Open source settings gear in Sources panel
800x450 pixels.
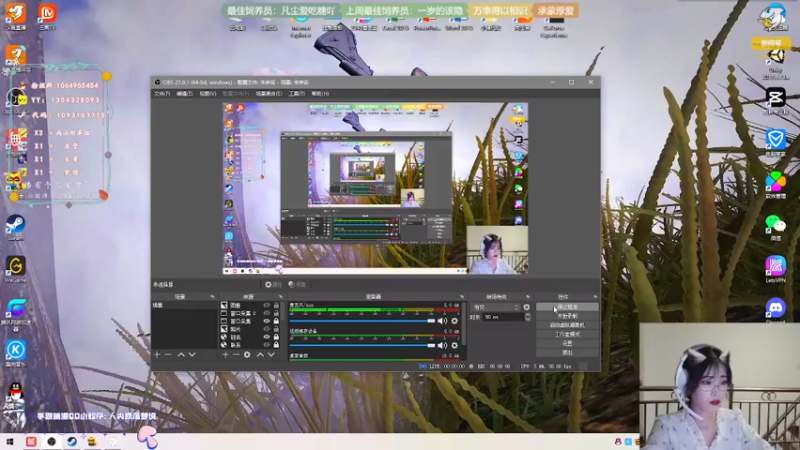click(247, 355)
